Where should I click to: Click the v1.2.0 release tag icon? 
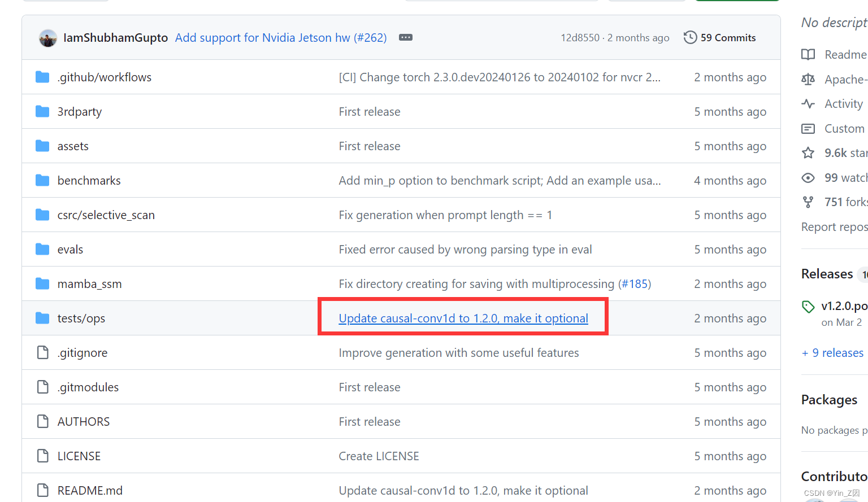(x=808, y=306)
